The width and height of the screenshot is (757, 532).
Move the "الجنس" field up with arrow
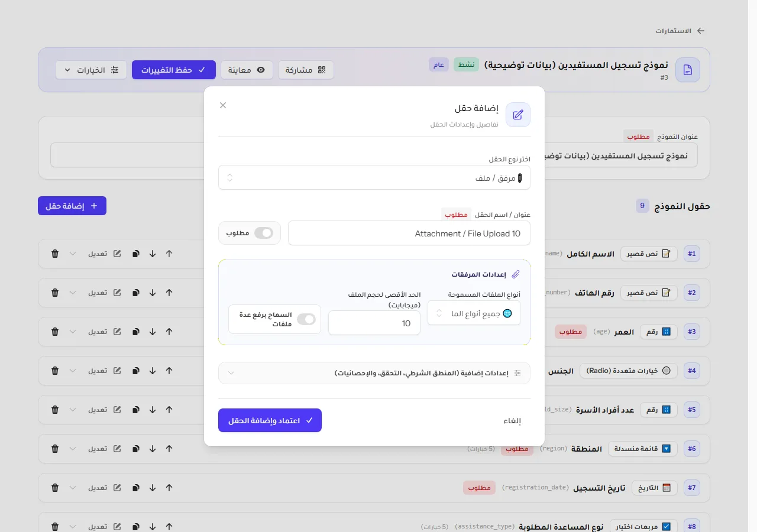click(x=169, y=371)
